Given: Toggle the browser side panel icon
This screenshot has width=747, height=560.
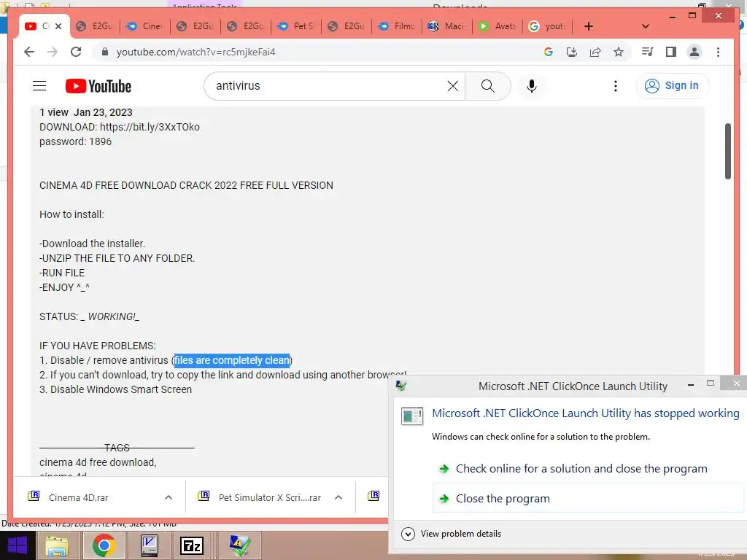Looking at the screenshot, I should (x=671, y=52).
